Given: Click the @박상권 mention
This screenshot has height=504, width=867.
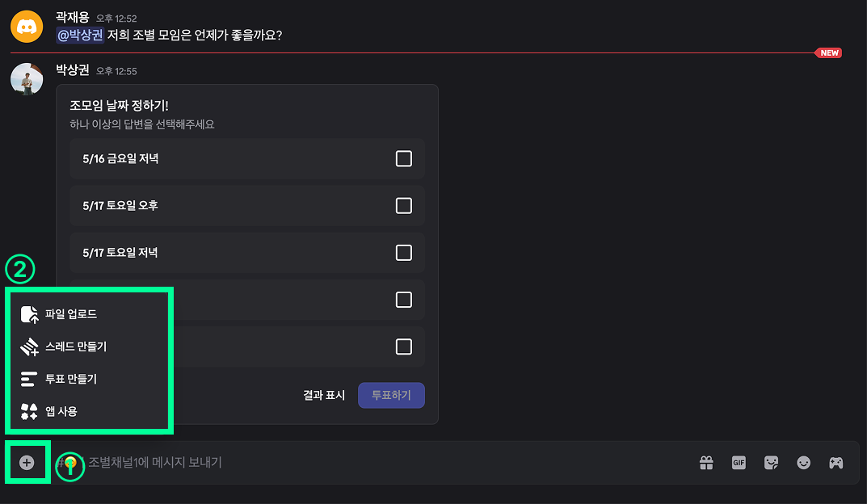Looking at the screenshot, I should pyautogui.click(x=80, y=36).
